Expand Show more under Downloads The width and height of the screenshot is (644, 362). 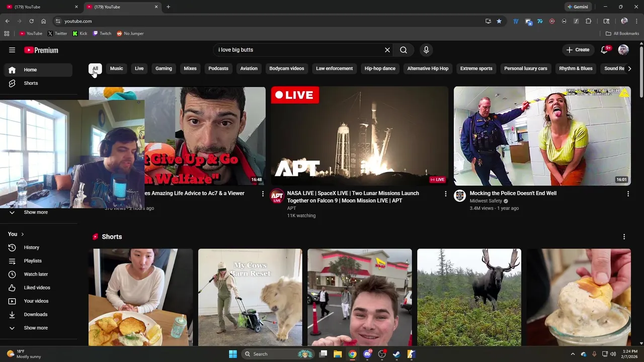point(39,328)
